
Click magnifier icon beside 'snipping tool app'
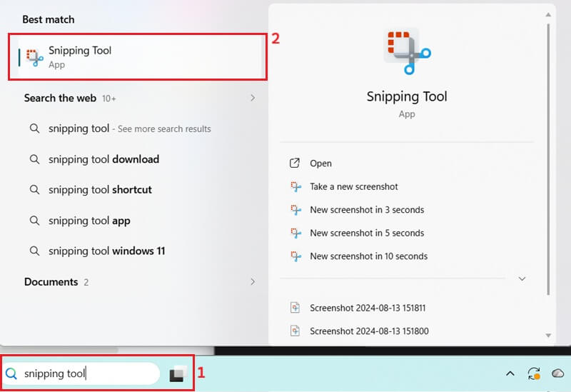click(x=34, y=221)
